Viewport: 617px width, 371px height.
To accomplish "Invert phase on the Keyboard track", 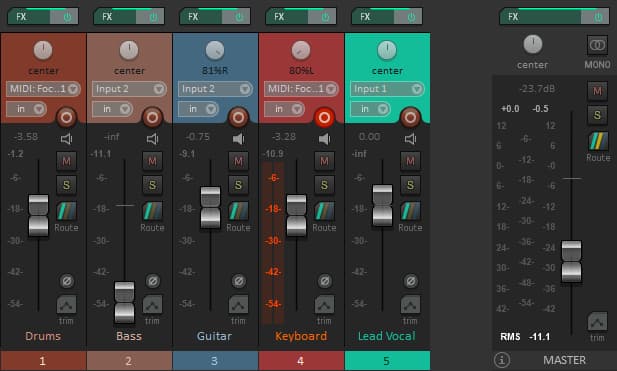I will click(x=325, y=281).
